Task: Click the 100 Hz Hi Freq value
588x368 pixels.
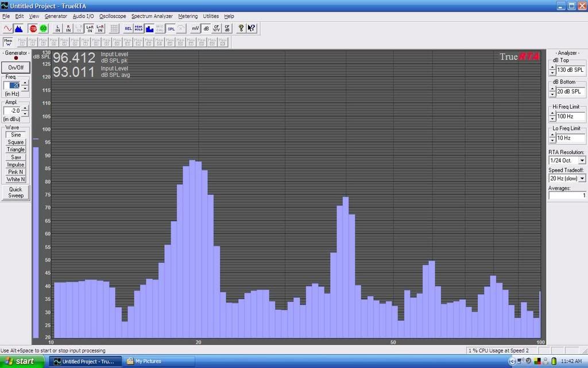Action: tap(571, 116)
